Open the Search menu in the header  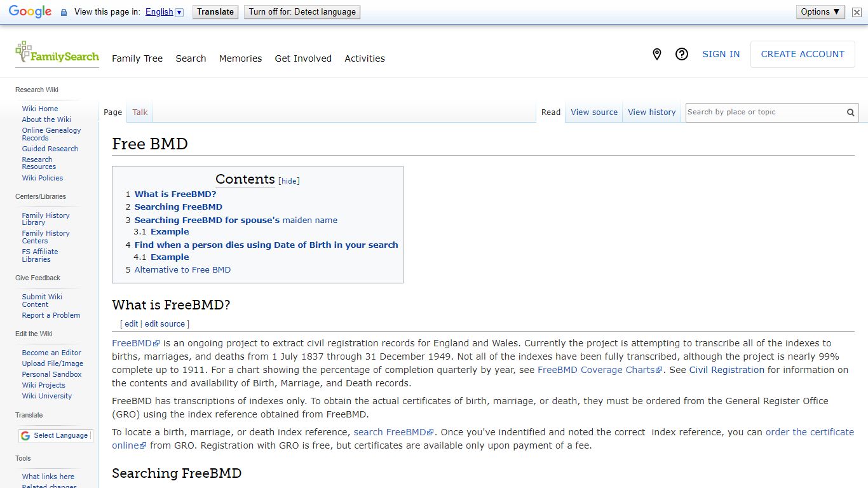tap(191, 58)
